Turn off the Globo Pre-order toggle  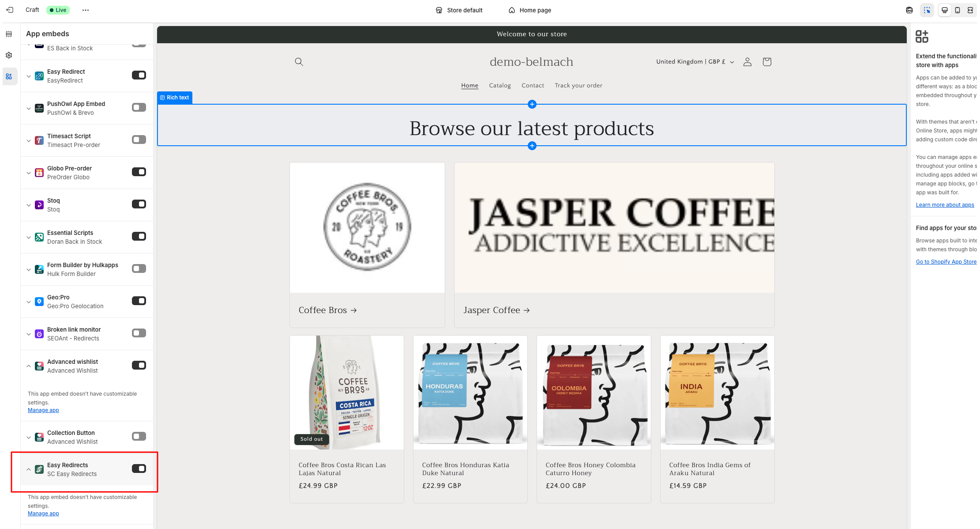click(x=139, y=172)
